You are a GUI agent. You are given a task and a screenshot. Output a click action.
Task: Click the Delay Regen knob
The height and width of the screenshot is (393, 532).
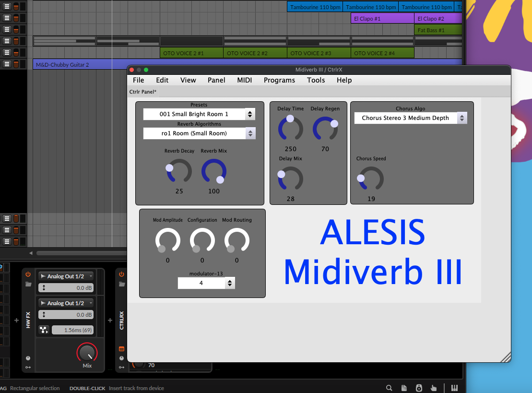click(x=325, y=129)
